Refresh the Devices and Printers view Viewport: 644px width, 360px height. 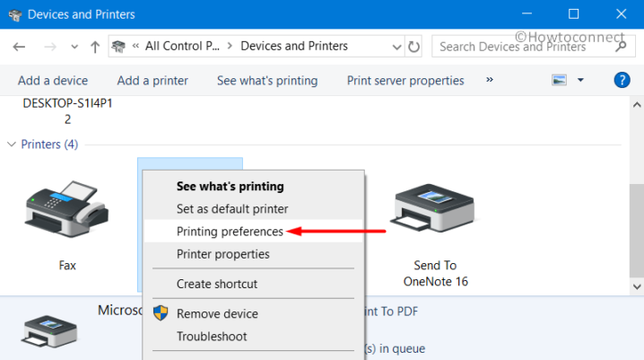pyautogui.click(x=413, y=47)
